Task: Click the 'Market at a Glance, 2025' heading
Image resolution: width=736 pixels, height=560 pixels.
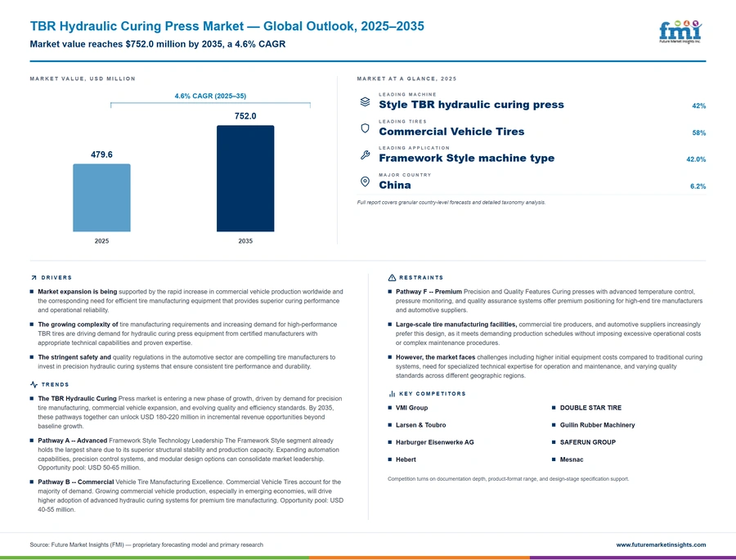Action: pyautogui.click(x=406, y=78)
